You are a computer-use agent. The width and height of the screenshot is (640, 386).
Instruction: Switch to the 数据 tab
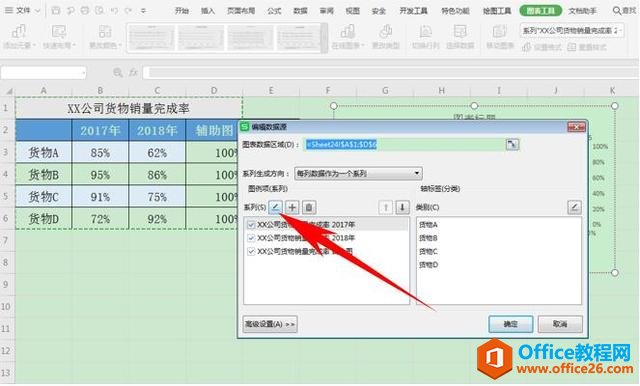(x=300, y=11)
